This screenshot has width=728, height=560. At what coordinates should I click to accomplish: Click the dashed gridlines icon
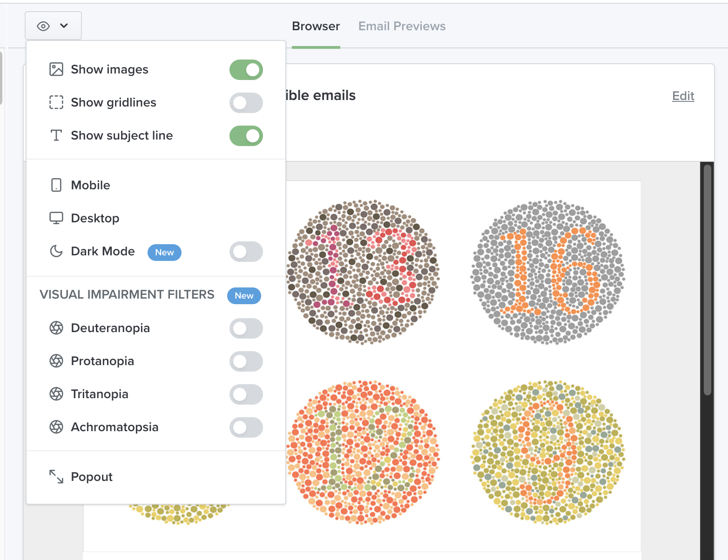click(56, 102)
